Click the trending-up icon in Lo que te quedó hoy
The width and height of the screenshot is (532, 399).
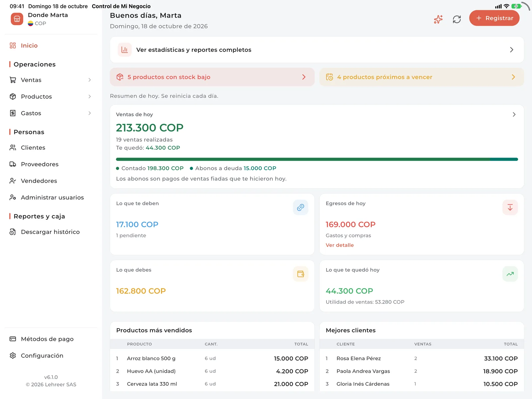click(510, 274)
